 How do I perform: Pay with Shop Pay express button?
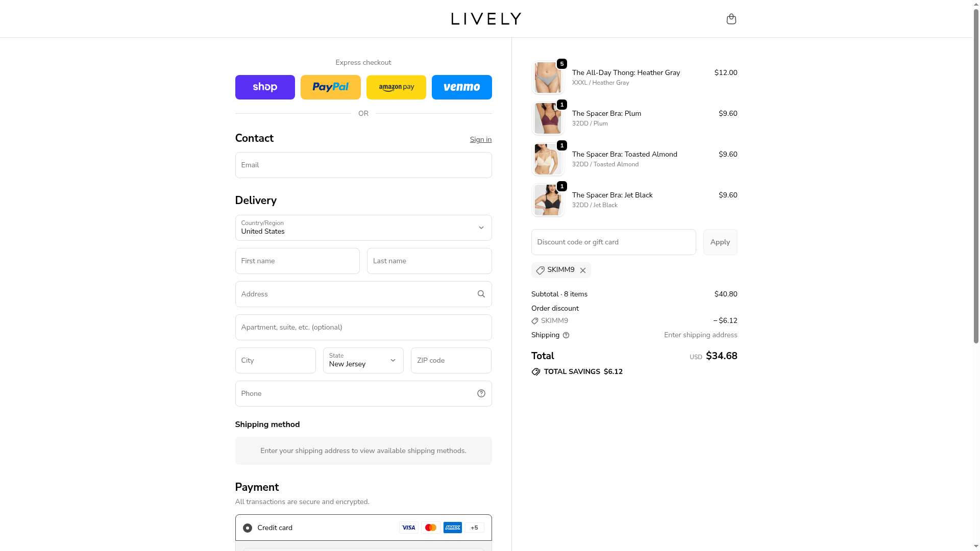pyautogui.click(x=265, y=87)
